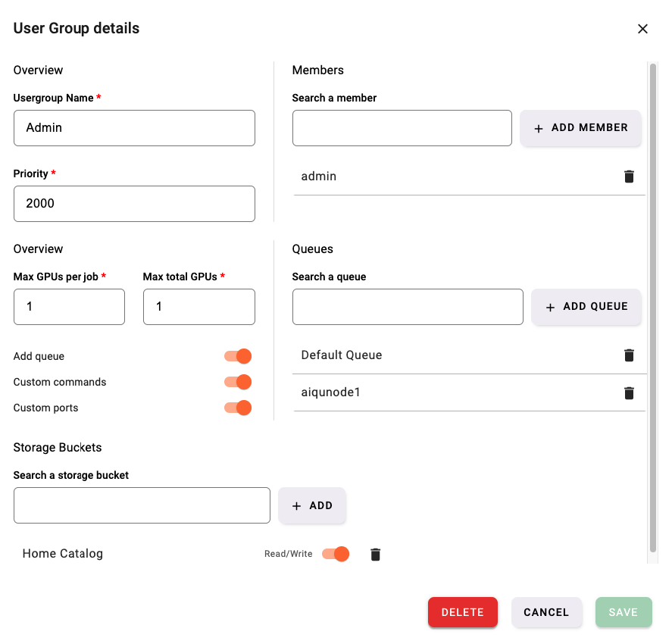Click the Priority value field
This screenshot has height=644, width=672.
[x=134, y=203]
